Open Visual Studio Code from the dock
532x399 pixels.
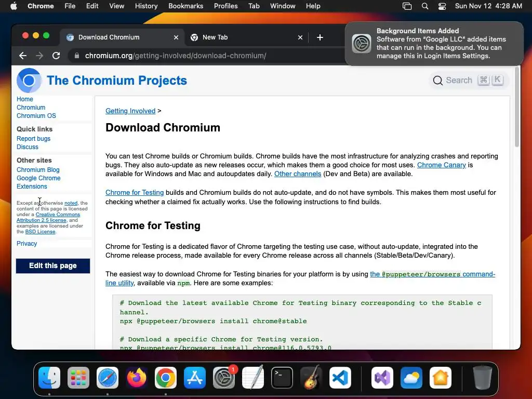click(340, 378)
